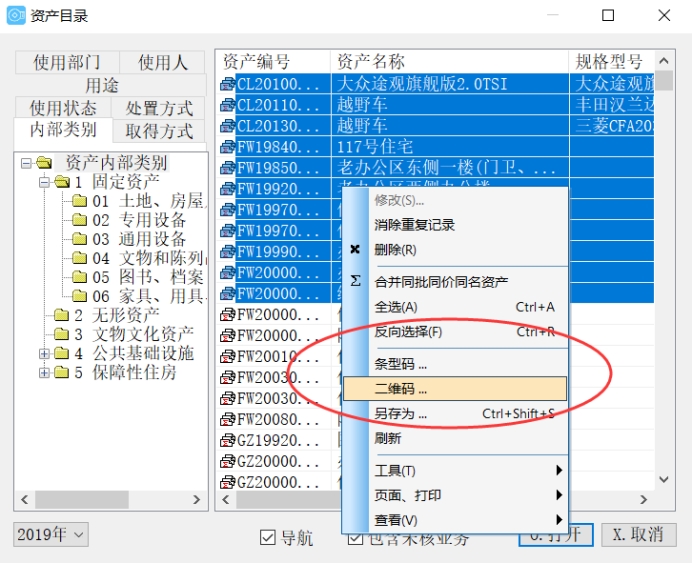Click the asset icon for GZ19920 row
Image resolution: width=692 pixels, height=564 pixels.
point(227,440)
